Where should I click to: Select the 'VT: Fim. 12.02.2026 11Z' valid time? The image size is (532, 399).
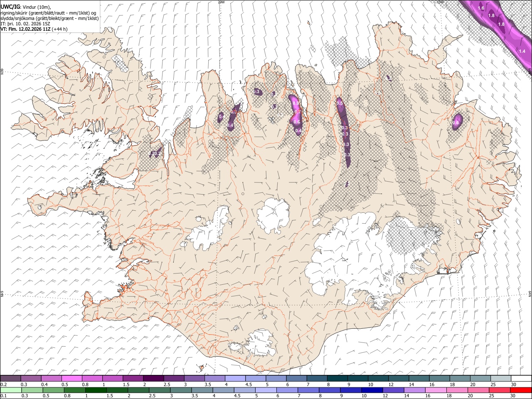(x=26, y=29)
